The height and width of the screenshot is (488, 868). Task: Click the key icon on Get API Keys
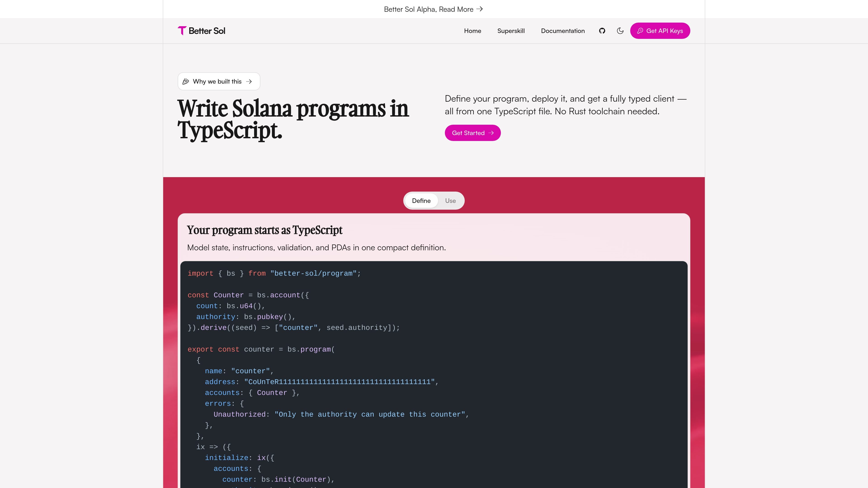pyautogui.click(x=640, y=31)
